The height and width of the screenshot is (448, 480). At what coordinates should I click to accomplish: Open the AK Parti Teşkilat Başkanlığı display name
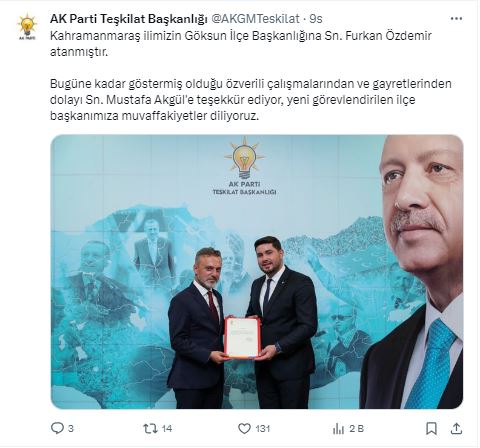(129, 19)
